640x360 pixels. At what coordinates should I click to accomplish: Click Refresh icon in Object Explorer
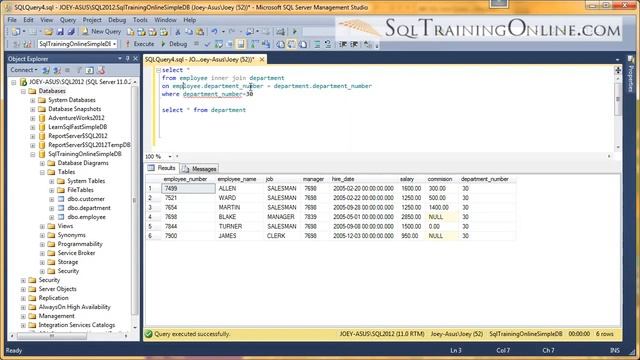tap(89, 70)
